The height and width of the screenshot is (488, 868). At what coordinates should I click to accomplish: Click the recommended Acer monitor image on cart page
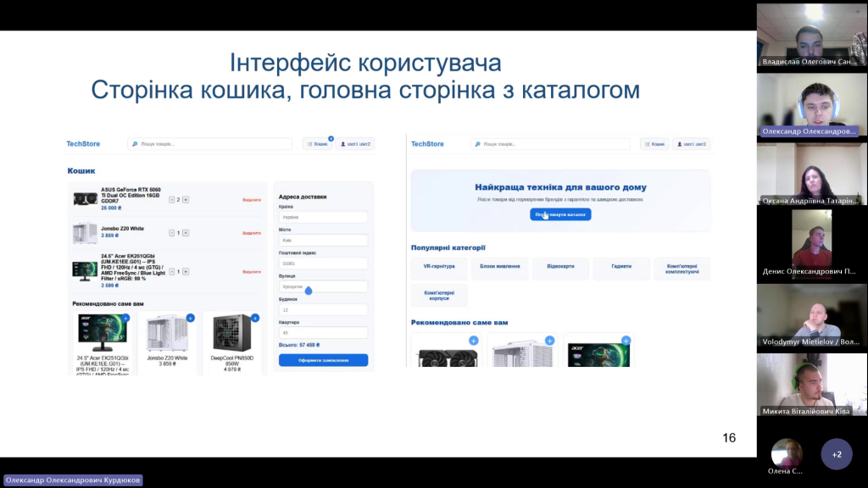(x=103, y=333)
